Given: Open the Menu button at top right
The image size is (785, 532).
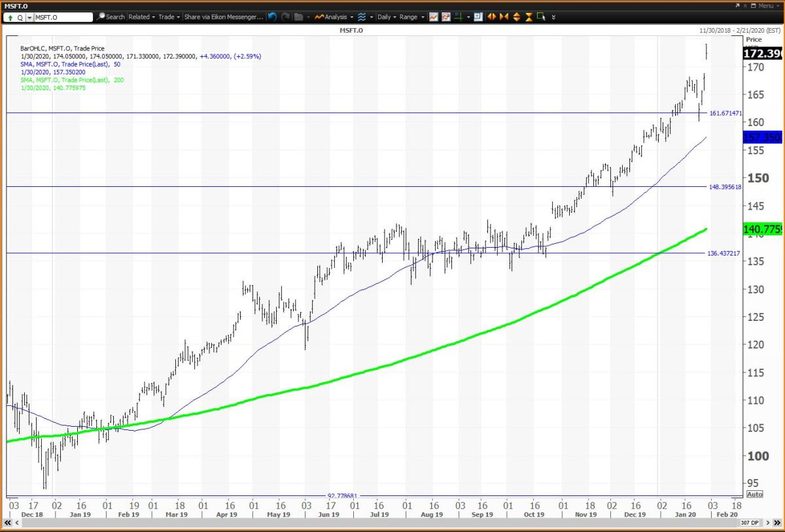Looking at the screenshot, I should coord(764,5).
